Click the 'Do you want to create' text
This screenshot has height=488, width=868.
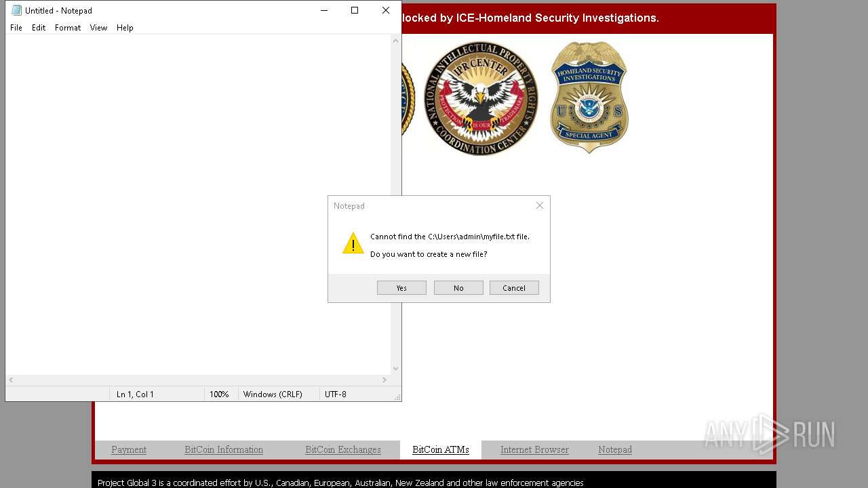(x=429, y=254)
